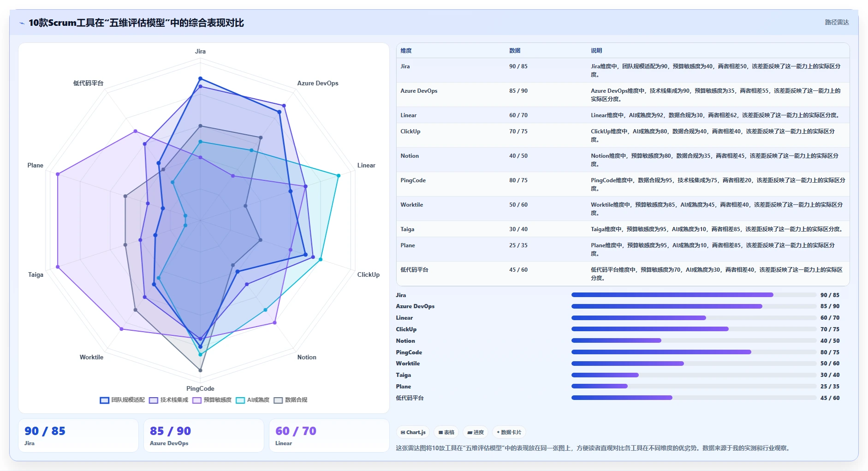Click the Taiga radar axis label
868x471 pixels.
point(36,274)
